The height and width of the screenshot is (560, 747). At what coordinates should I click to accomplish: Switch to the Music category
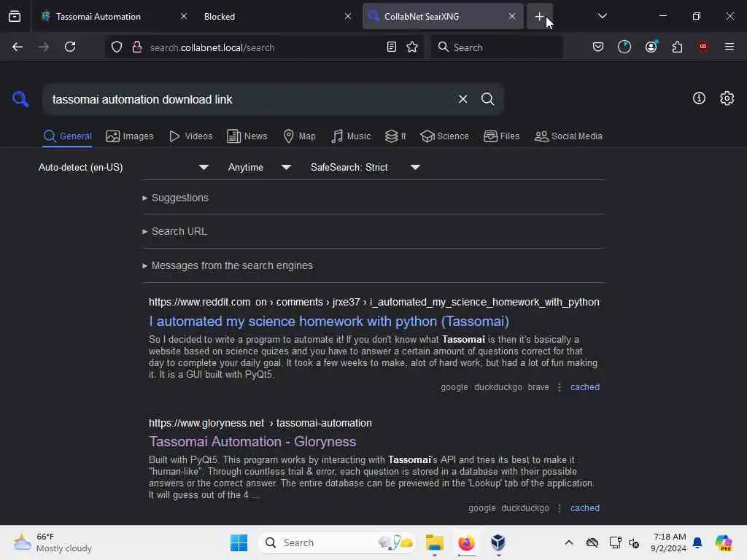coord(351,136)
